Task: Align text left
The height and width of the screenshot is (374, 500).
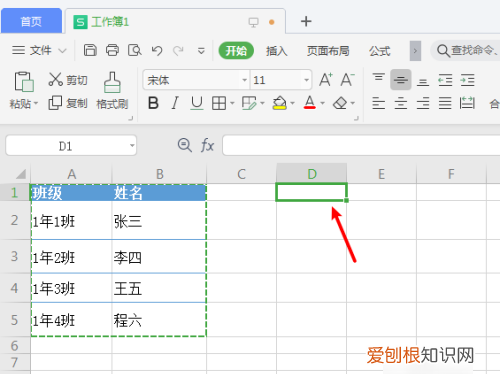Action: (x=378, y=103)
